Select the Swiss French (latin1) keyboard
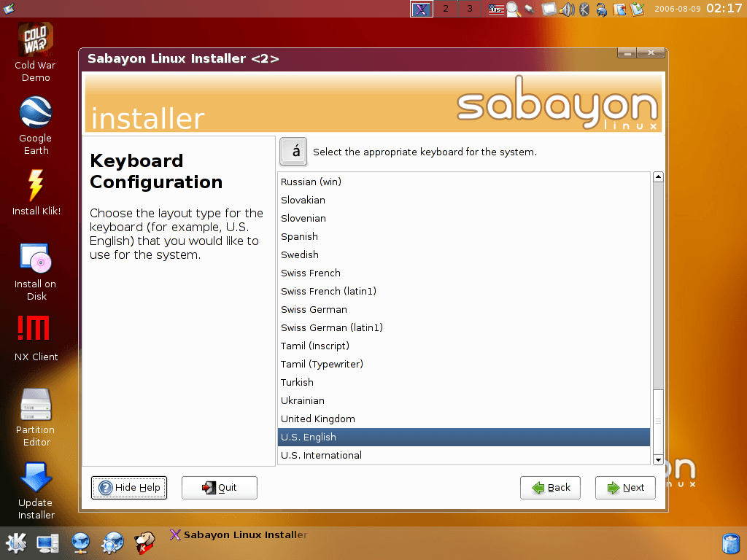This screenshot has width=747, height=560. pos(463,291)
